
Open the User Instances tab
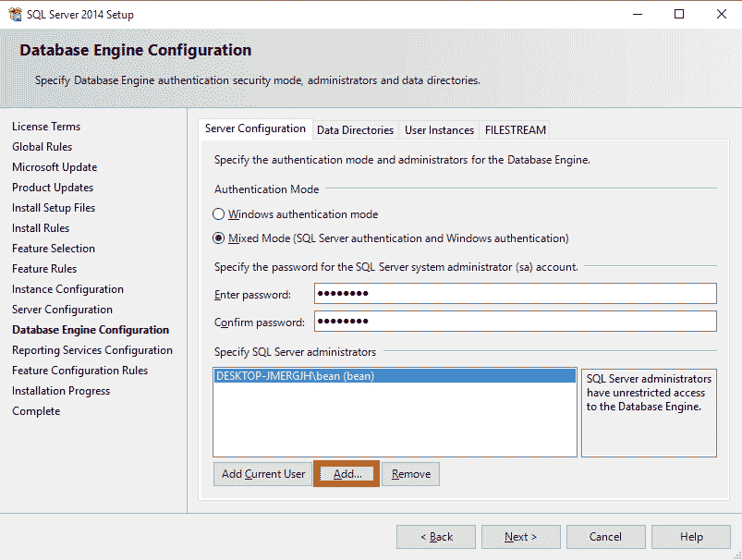click(x=439, y=129)
